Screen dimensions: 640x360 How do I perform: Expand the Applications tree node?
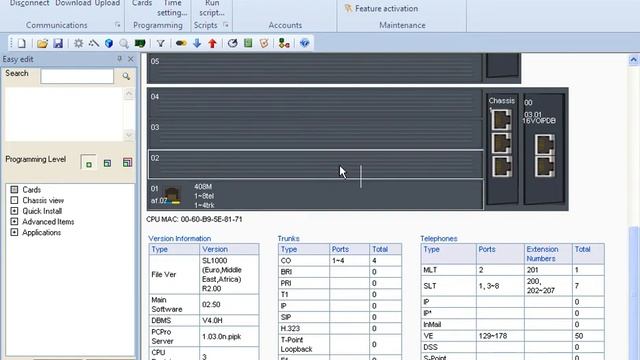(14, 232)
